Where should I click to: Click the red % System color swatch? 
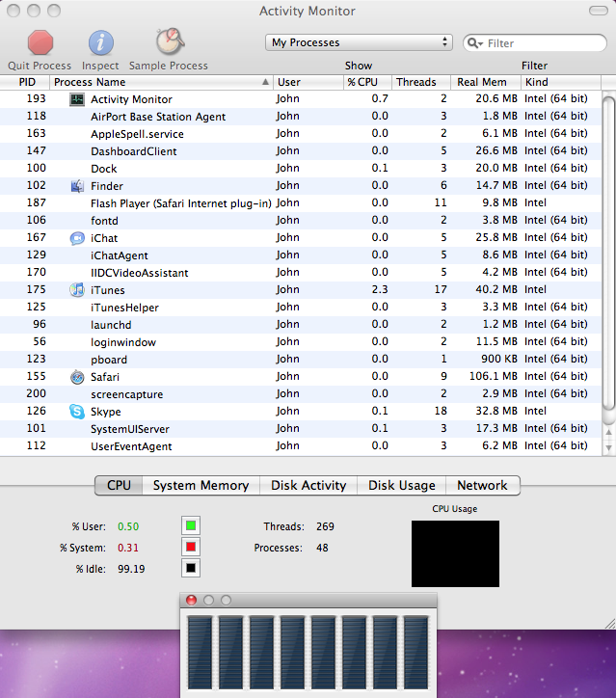pos(191,547)
